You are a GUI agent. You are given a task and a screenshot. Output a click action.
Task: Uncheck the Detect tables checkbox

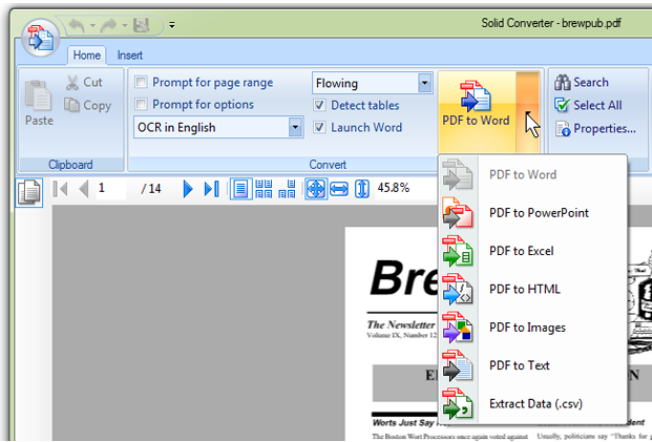click(x=319, y=105)
